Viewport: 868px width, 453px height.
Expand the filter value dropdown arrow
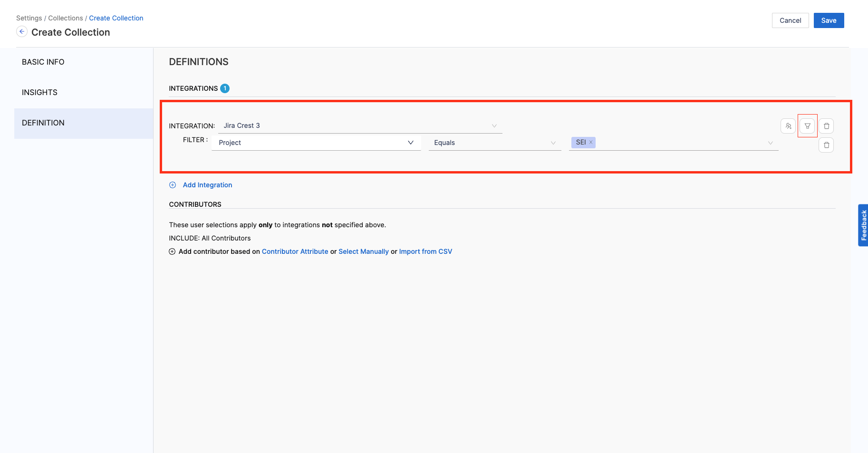pyautogui.click(x=770, y=143)
